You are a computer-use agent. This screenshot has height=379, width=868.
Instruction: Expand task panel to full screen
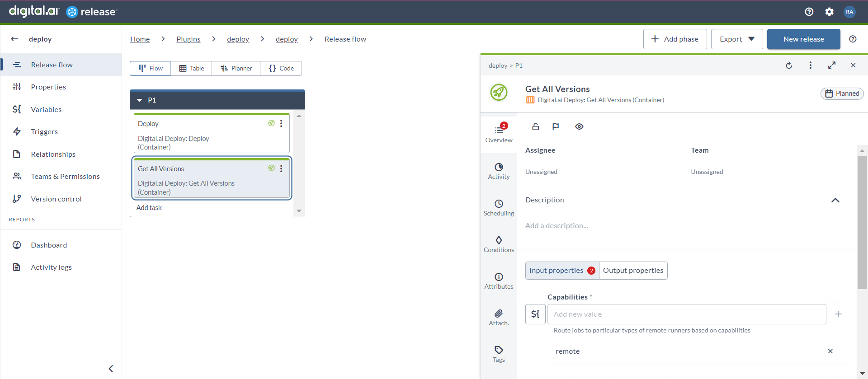point(831,65)
